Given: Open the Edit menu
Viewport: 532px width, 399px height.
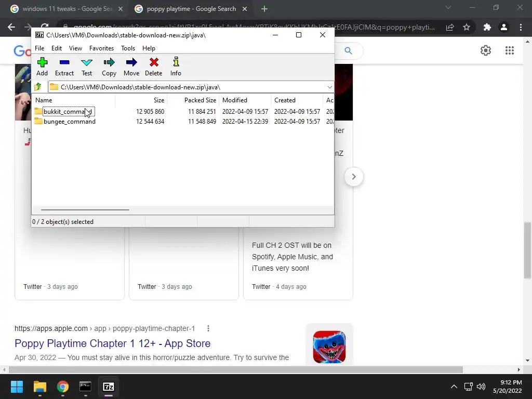Looking at the screenshot, I should click(x=57, y=48).
